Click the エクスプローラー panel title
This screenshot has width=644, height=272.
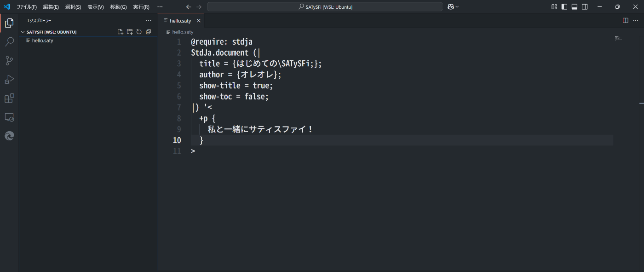(x=39, y=21)
